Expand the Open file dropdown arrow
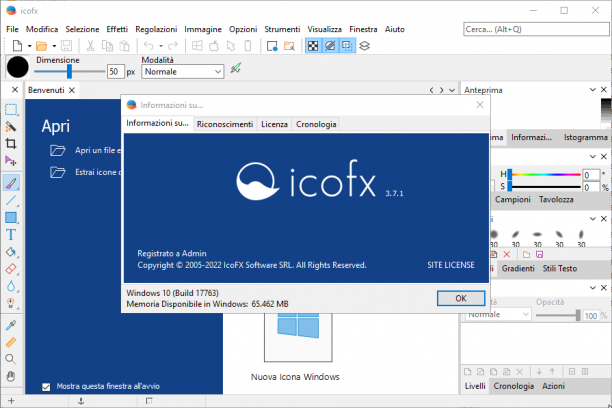 (x=54, y=46)
